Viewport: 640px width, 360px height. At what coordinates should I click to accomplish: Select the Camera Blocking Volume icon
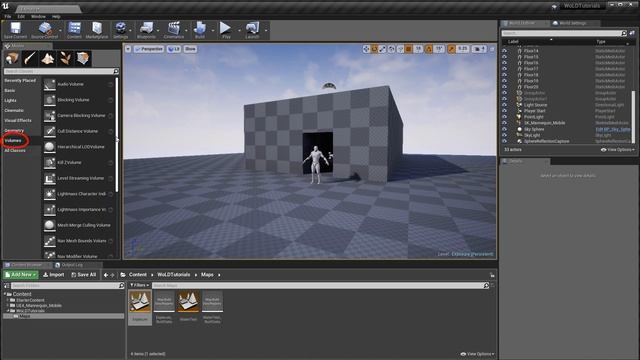pos(50,116)
